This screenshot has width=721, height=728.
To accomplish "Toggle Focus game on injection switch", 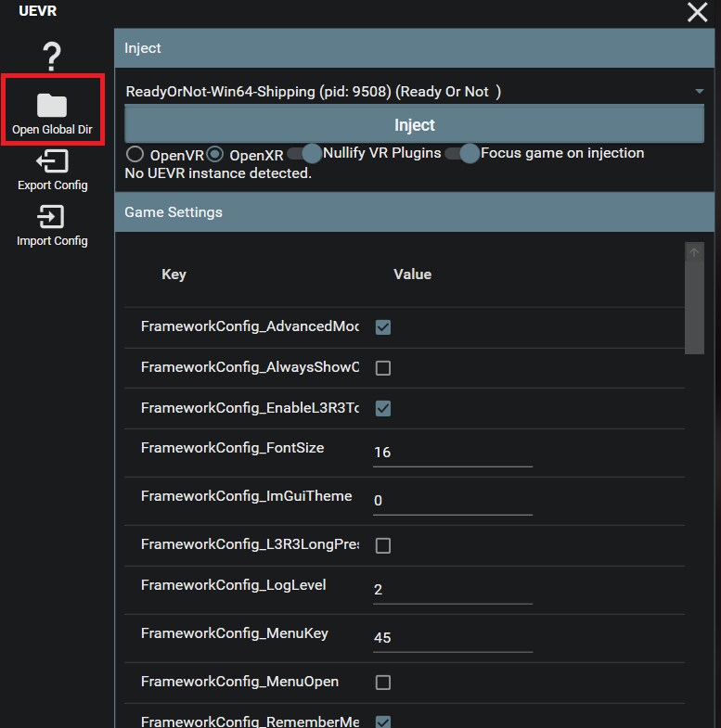I will (462, 153).
